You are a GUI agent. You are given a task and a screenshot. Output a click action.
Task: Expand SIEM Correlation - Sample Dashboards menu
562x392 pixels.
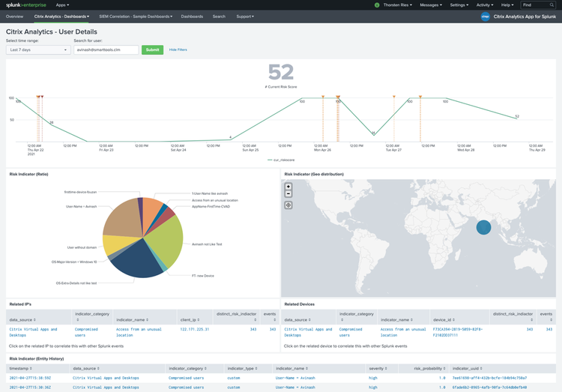pos(136,16)
